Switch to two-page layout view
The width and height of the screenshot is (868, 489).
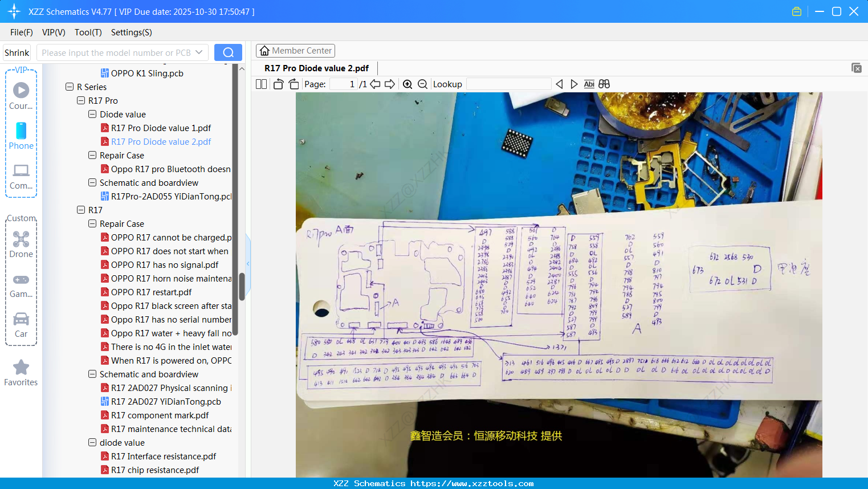click(x=261, y=84)
